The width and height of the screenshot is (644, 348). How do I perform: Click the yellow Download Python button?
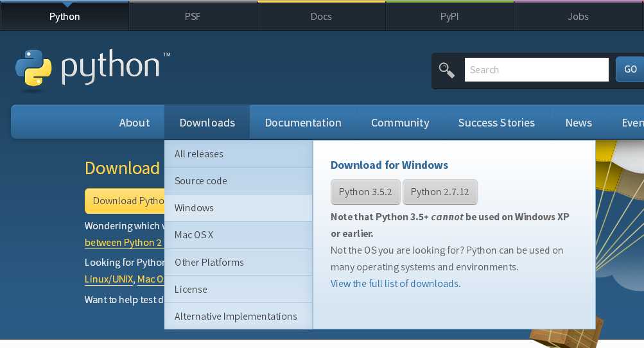click(x=125, y=201)
